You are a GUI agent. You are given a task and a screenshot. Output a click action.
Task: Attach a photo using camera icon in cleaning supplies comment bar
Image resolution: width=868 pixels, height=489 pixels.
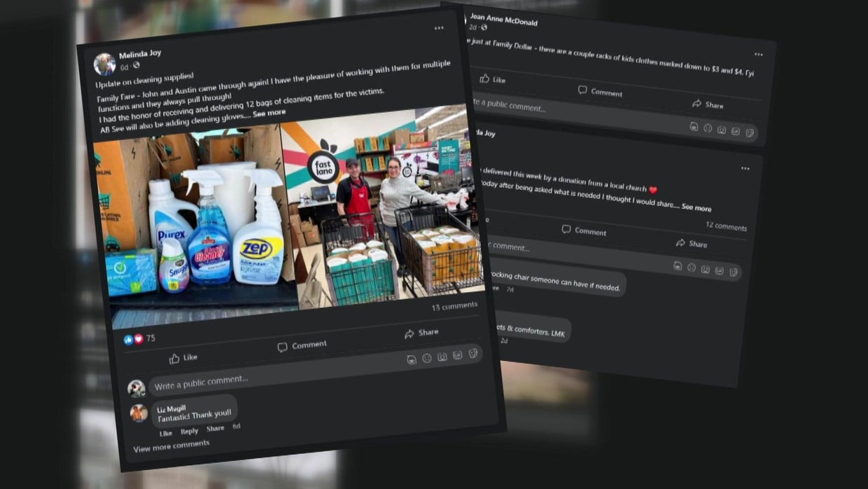pos(442,357)
